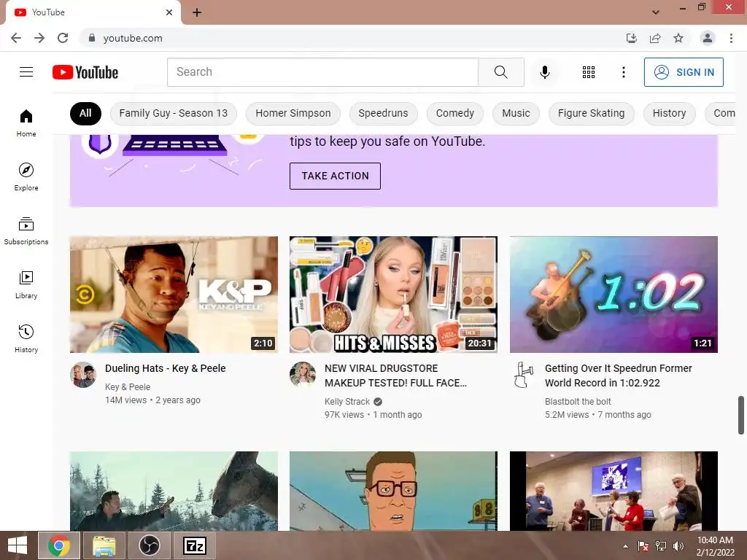Screen dimensions: 747x560
Task: Click the install app icon in address bar
Action: pos(632,38)
